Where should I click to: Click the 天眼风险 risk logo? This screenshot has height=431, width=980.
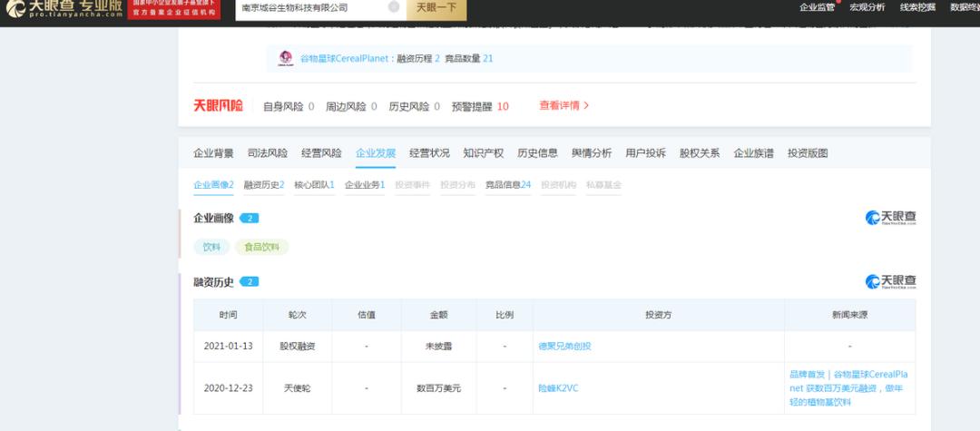click(218, 105)
